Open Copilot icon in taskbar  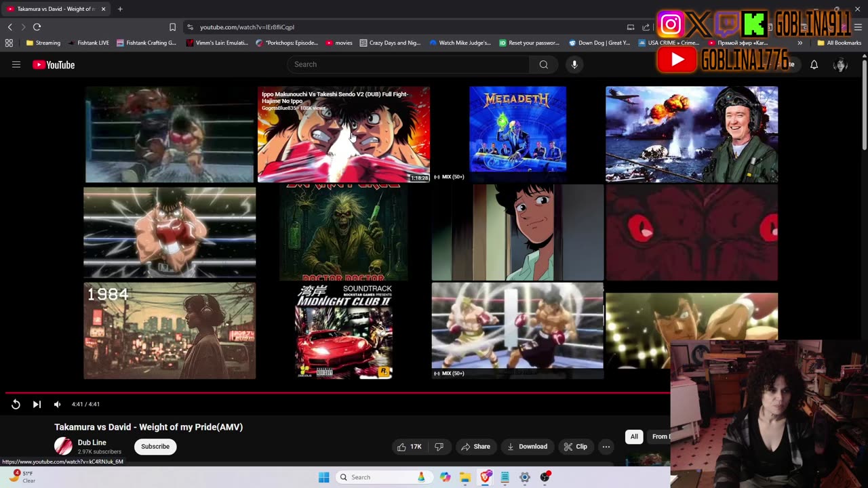pos(445,477)
